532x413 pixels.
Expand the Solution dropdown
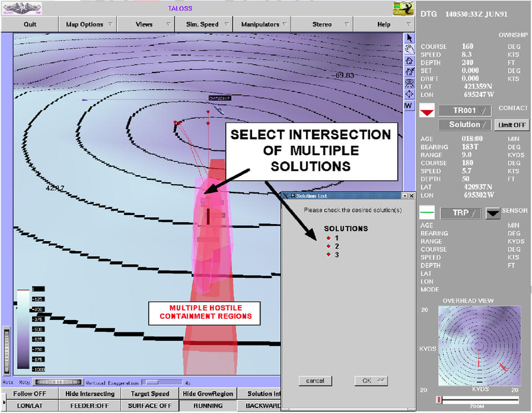(x=464, y=125)
